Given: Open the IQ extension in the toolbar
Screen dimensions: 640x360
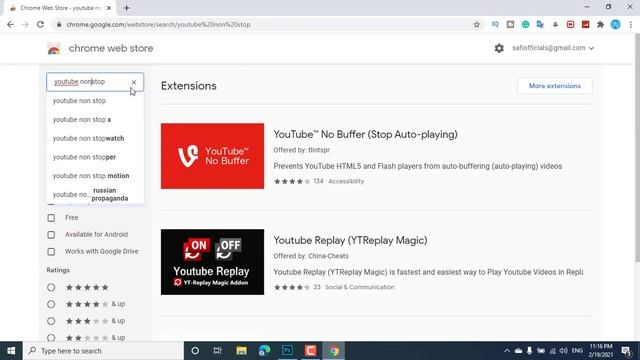Looking at the screenshot, I should (x=495, y=24).
